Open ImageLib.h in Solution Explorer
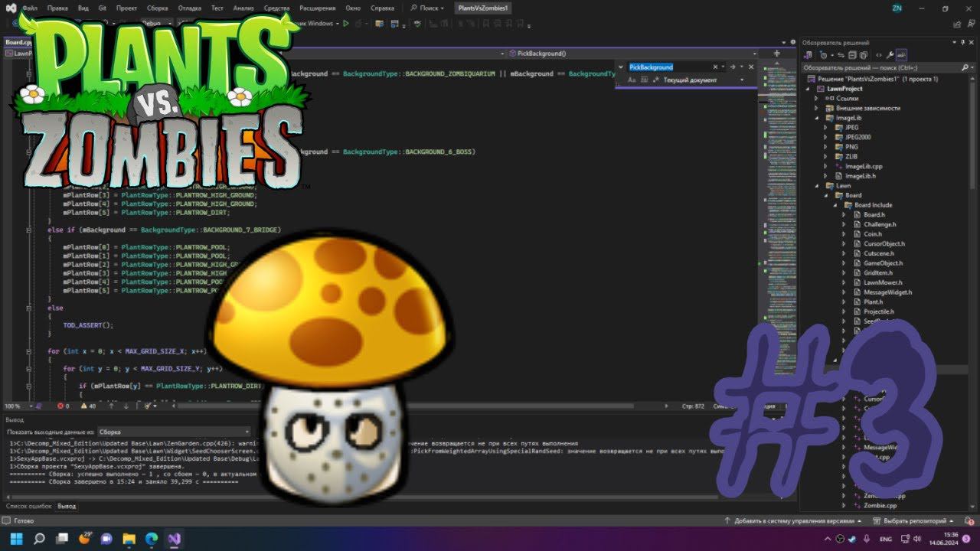980x551 pixels. tap(855, 176)
